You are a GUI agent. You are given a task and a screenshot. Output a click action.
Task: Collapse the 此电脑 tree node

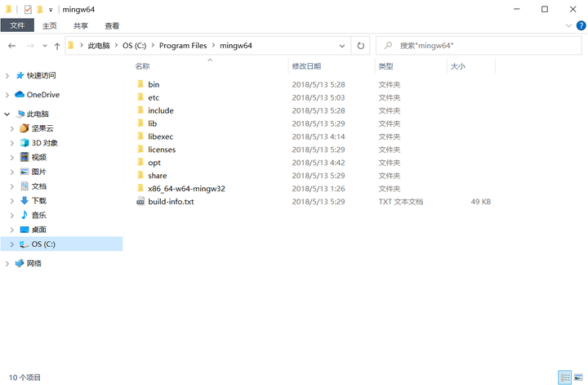tap(7, 114)
